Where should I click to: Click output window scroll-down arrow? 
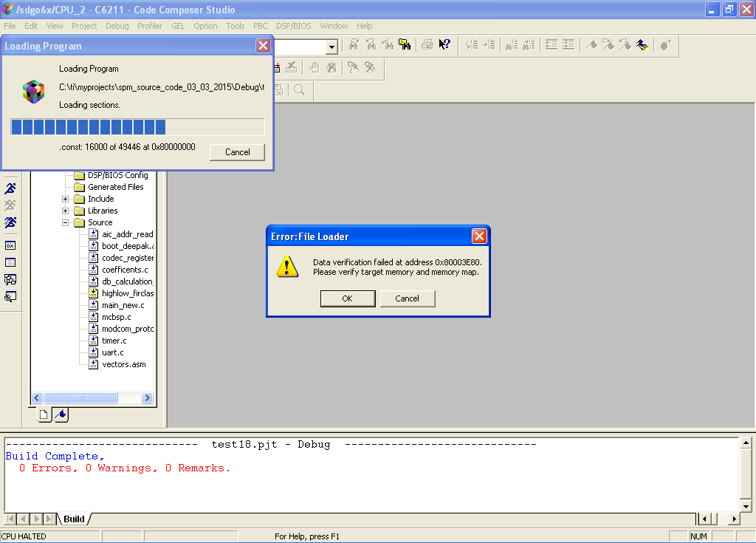746,506
